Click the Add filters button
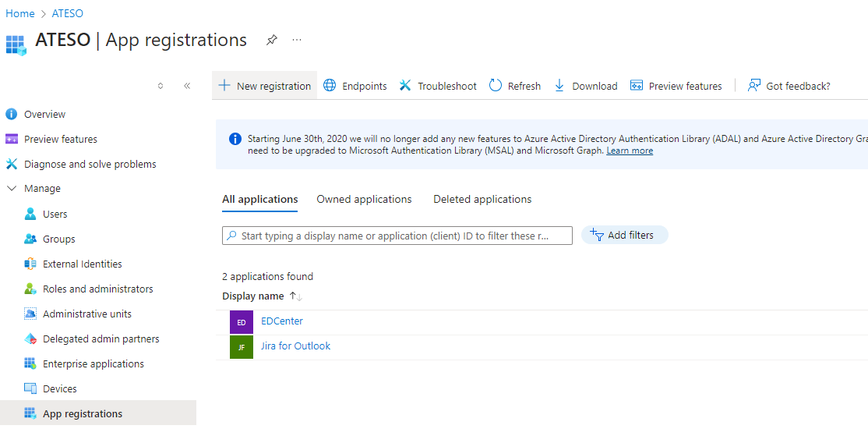868x429 pixels. tap(624, 235)
